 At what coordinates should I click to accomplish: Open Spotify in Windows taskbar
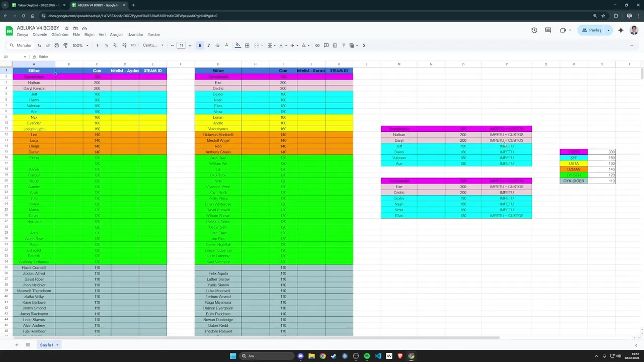coord(367,356)
